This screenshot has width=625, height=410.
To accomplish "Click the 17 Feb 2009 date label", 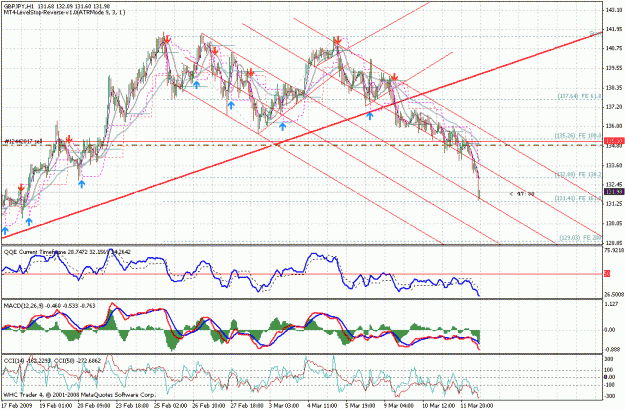I will pos(15,406).
